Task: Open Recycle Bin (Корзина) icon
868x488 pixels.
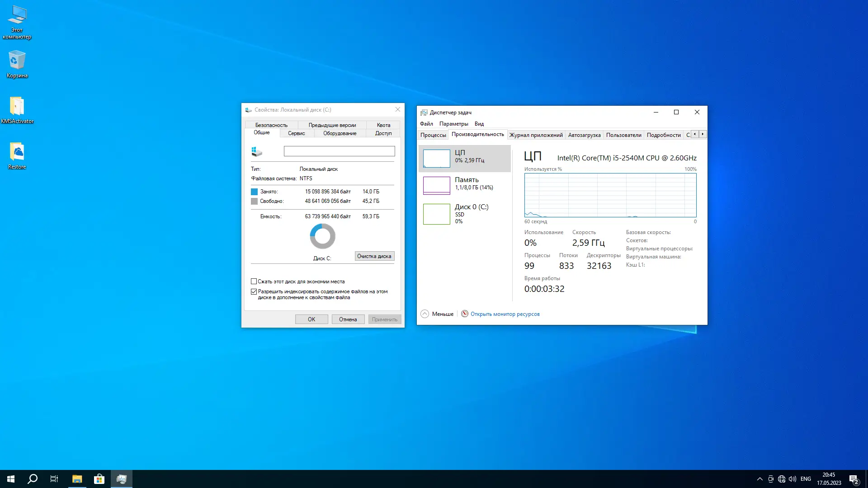Action: (x=17, y=61)
